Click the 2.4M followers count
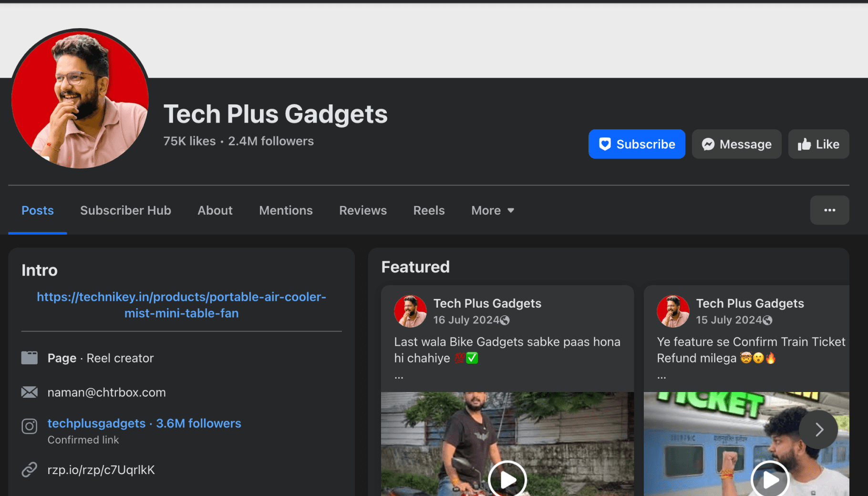This screenshot has width=868, height=496. (271, 141)
